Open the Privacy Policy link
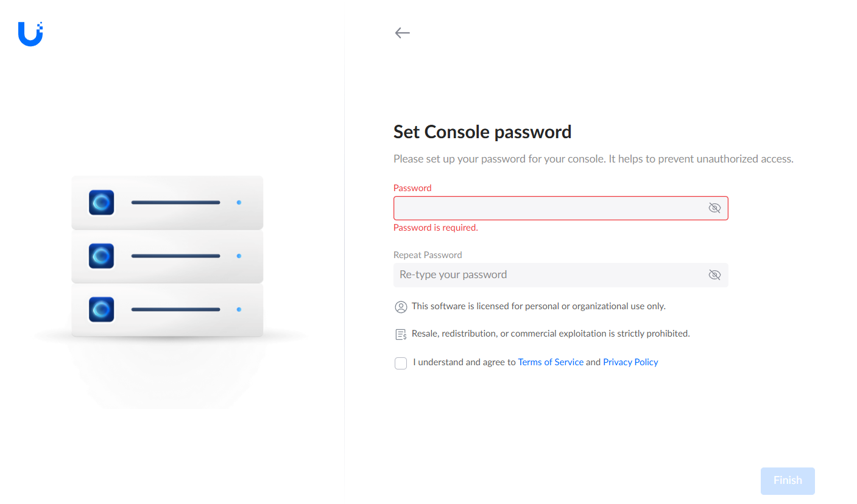 pos(630,362)
